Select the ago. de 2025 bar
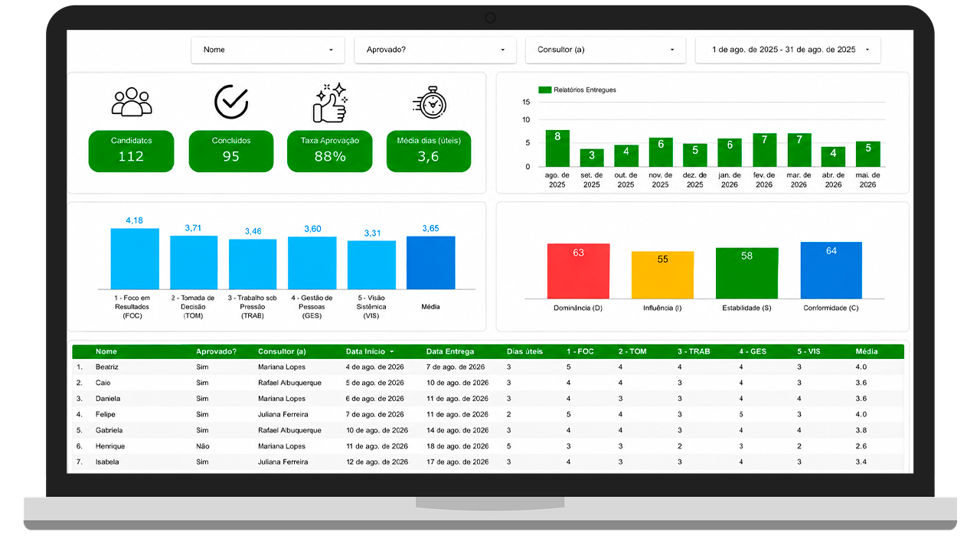980x551 pixels. 557,148
